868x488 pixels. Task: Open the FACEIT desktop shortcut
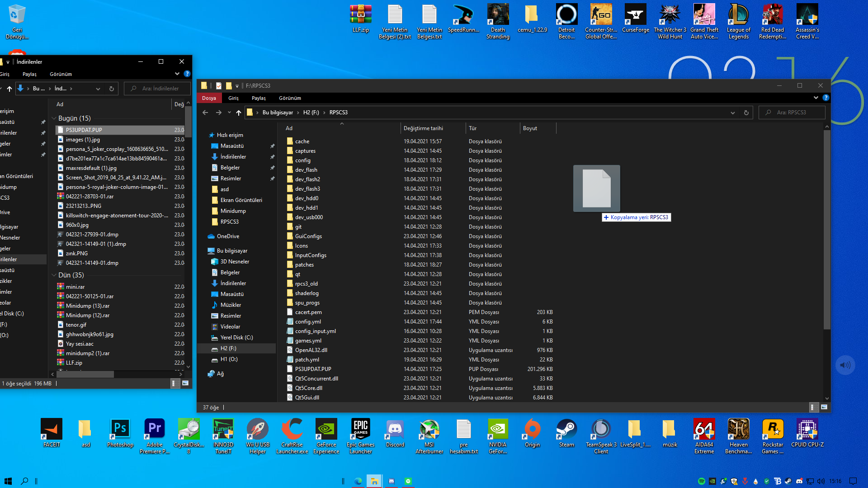[x=52, y=433]
